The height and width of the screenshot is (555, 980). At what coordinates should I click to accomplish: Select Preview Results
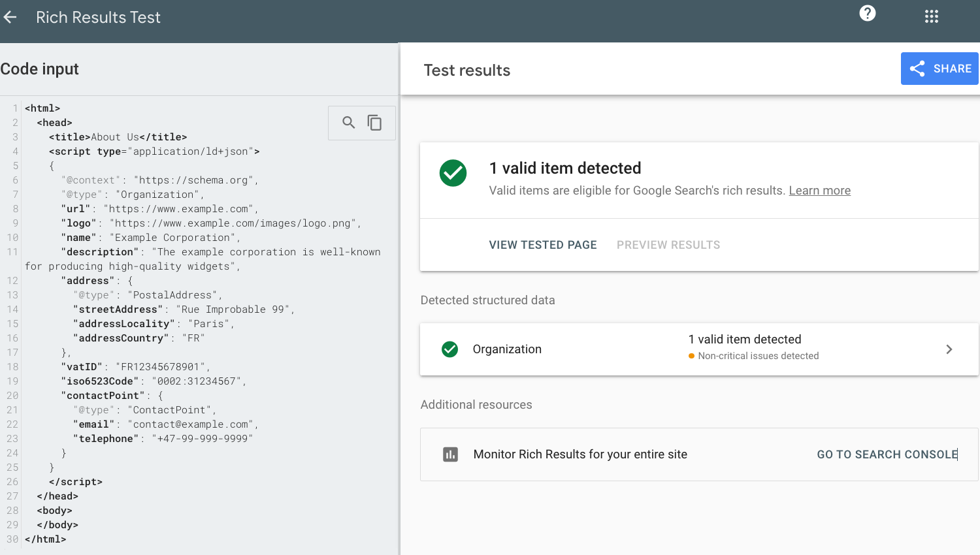point(668,245)
